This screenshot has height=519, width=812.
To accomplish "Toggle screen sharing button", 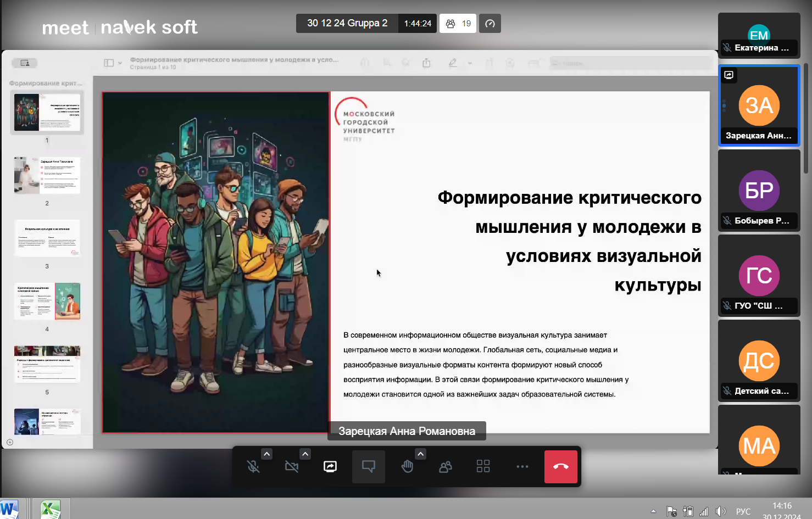I will [x=330, y=467].
